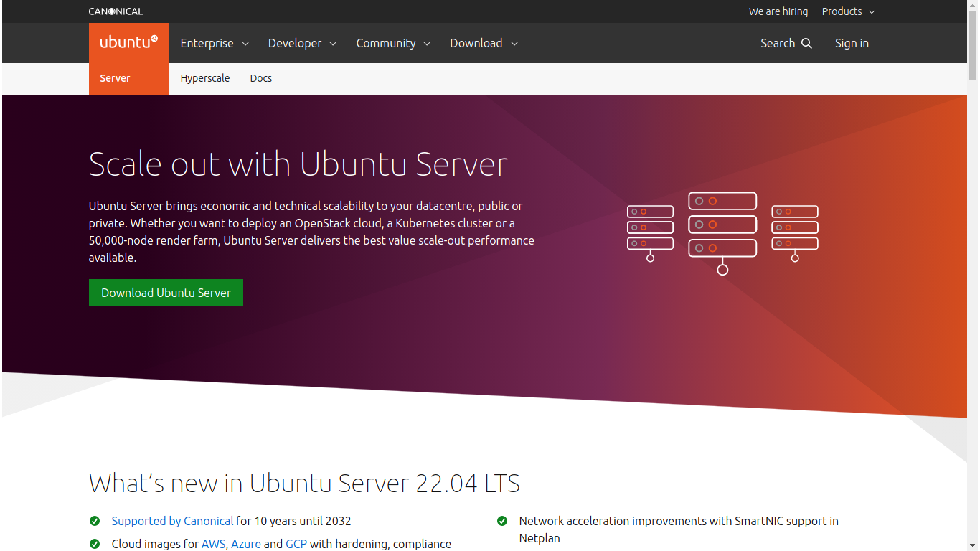
Task: Click the Canonical logo
Action: (x=115, y=11)
